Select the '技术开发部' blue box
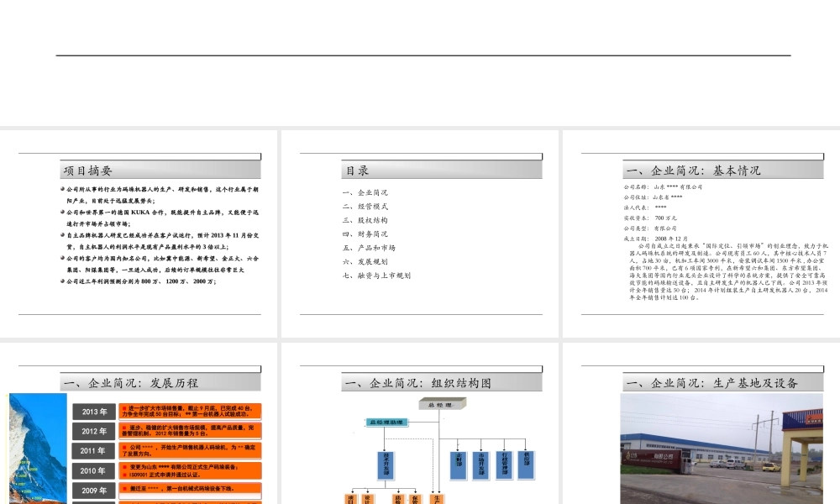 click(386, 465)
